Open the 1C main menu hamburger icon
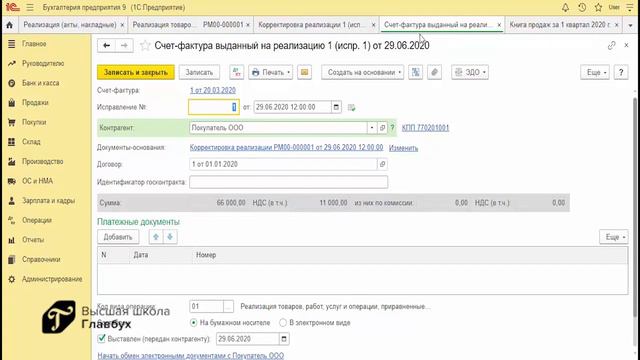 click(30, 7)
